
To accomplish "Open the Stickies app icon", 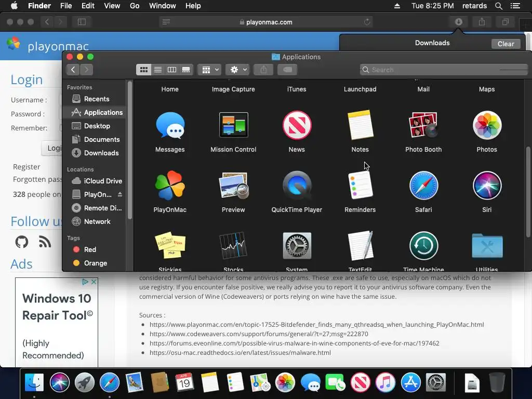I will (x=170, y=246).
